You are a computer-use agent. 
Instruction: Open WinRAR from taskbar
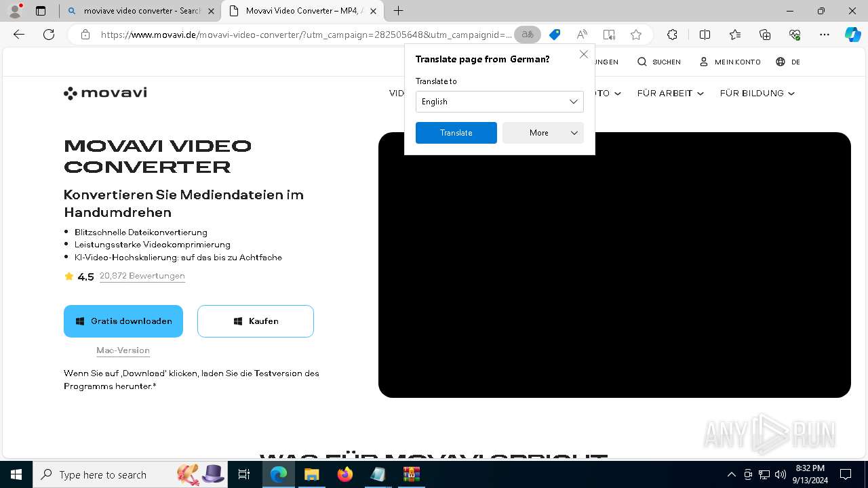click(x=411, y=474)
